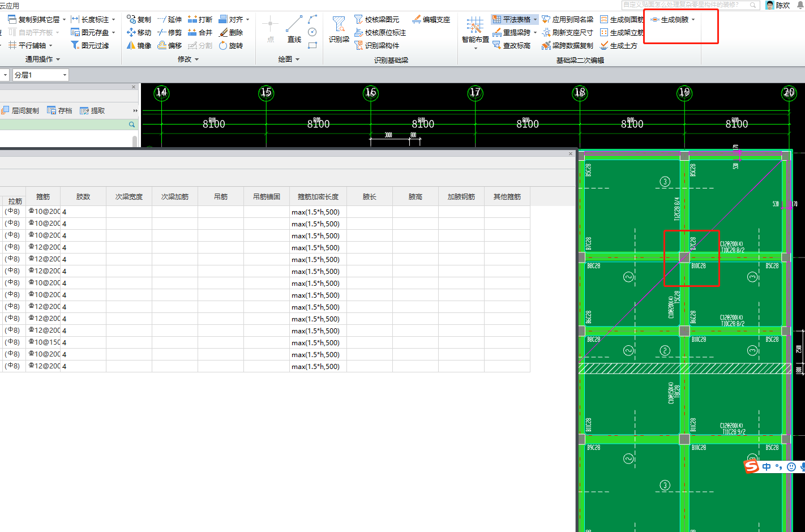
Task: Click the 复制 (copy) tool
Action: [139, 19]
